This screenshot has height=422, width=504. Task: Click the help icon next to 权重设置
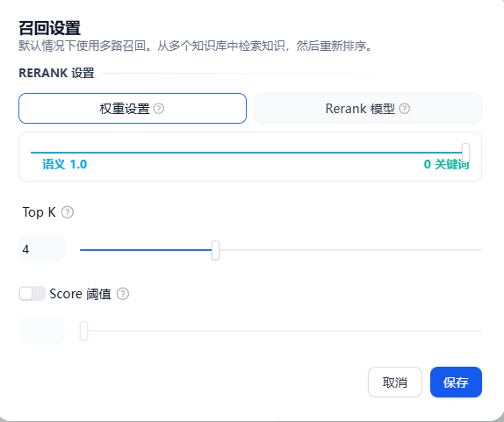point(159,109)
